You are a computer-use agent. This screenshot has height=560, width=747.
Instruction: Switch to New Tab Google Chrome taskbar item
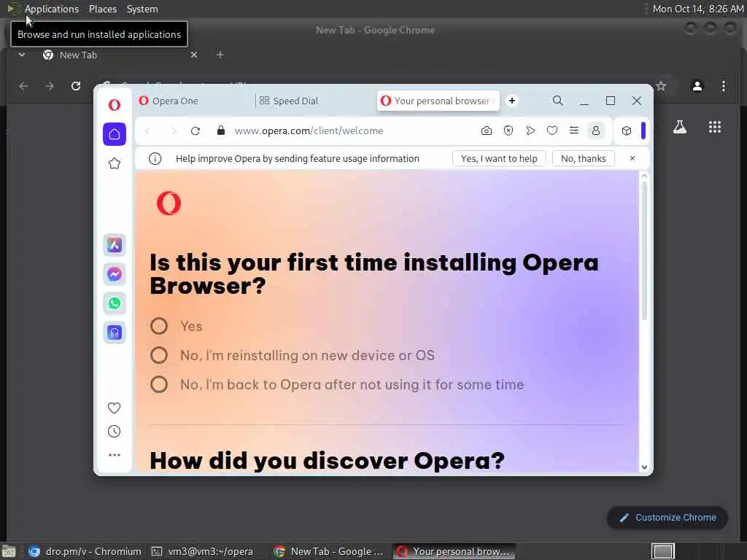click(330, 551)
